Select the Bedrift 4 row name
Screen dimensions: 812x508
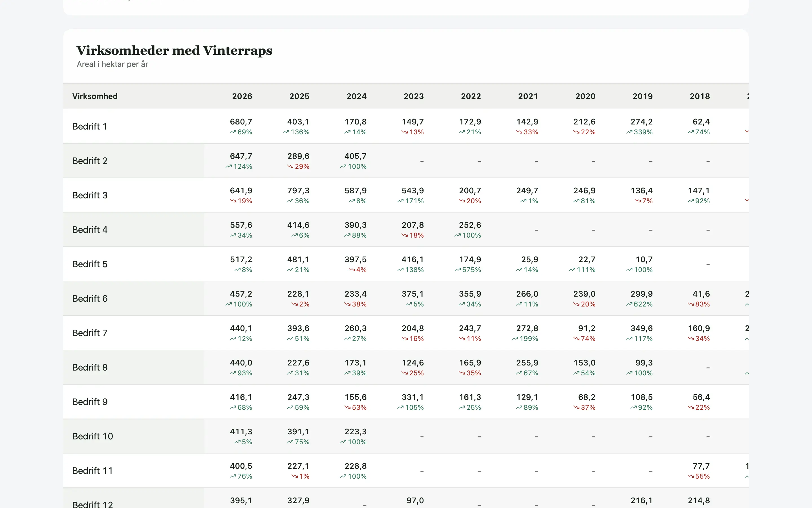[x=90, y=230]
